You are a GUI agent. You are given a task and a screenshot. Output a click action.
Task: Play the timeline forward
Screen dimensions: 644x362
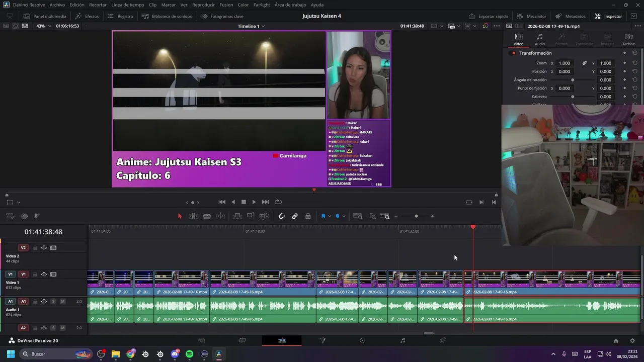[254, 202]
